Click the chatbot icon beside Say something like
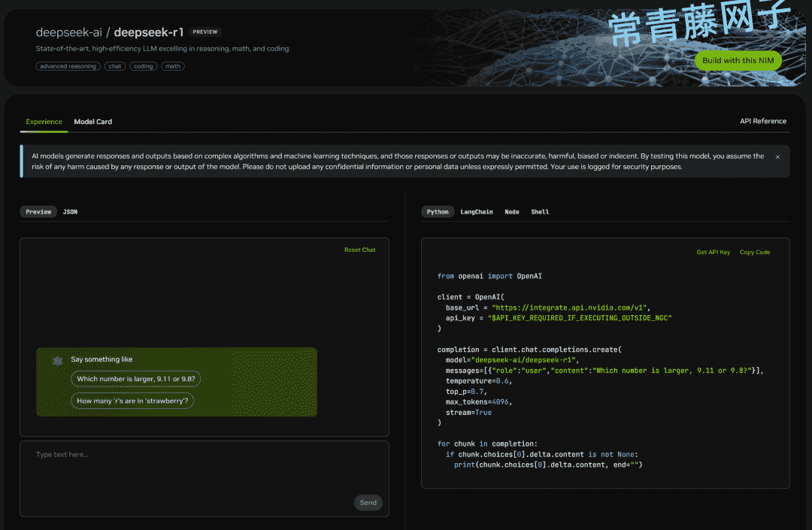The width and height of the screenshot is (812, 530). point(57,361)
